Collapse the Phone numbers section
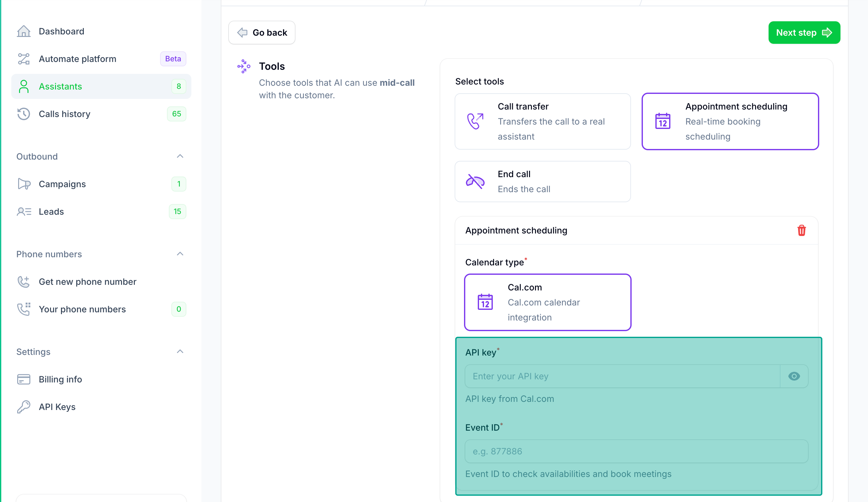Screen dimensions: 868x502 (180, 254)
